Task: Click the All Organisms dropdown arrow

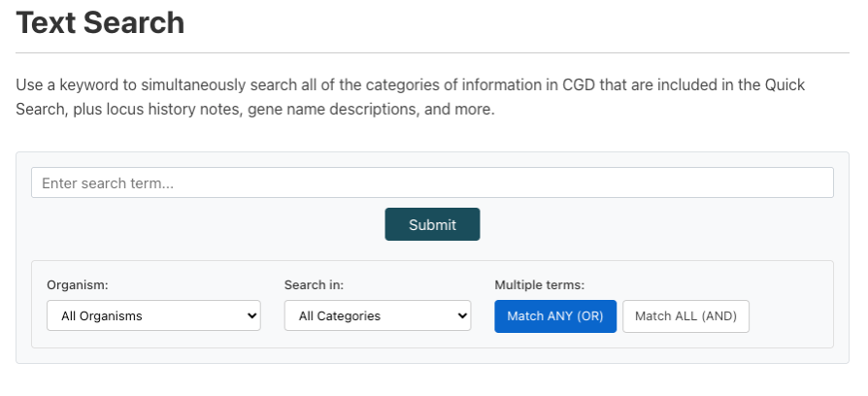Action: pyautogui.click(x=252, y=315)
